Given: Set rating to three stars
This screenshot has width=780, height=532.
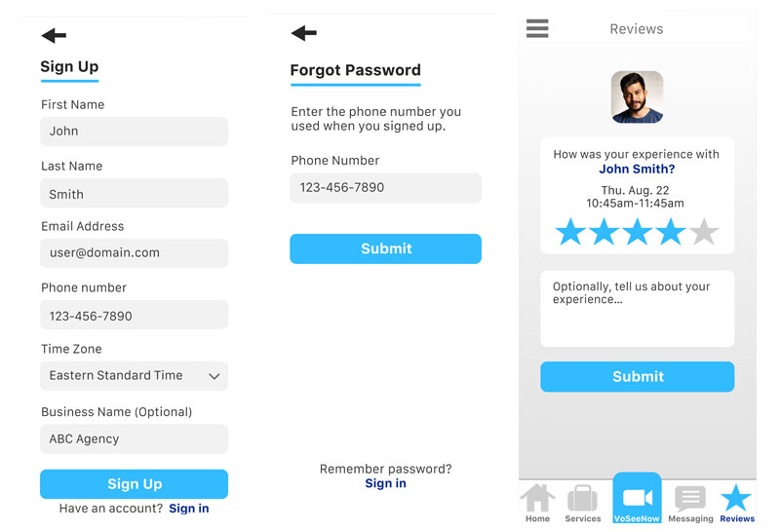Looking at the screenshot, I should pyautogui.click(x=637, y=232).
